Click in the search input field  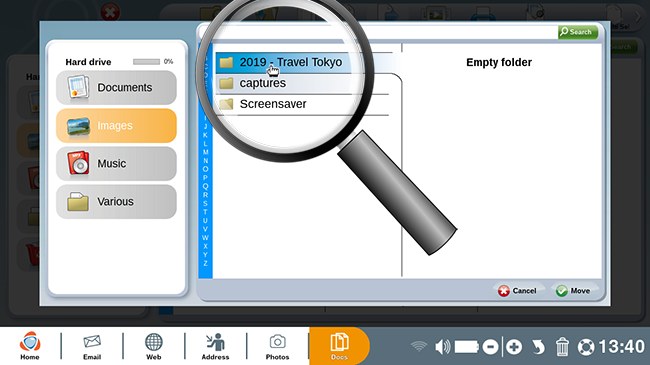(x=378, y=32)
